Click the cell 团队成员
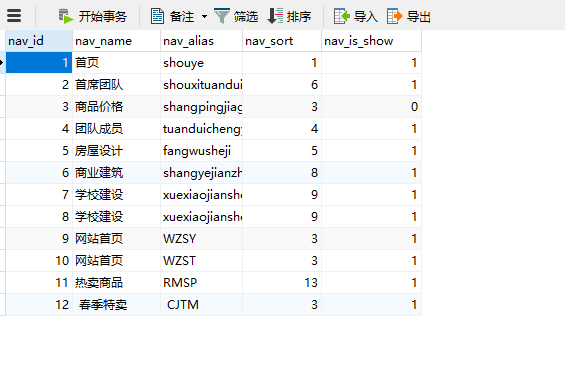 116,129
